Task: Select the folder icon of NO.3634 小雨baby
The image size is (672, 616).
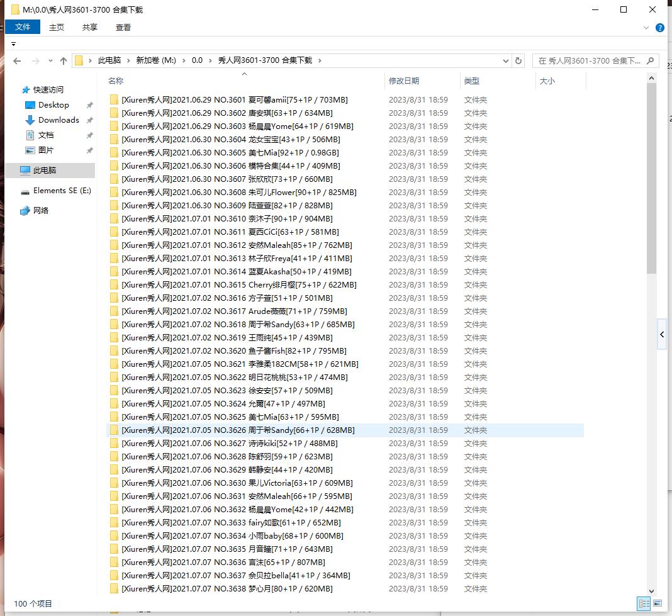Action: coord(114,536)
